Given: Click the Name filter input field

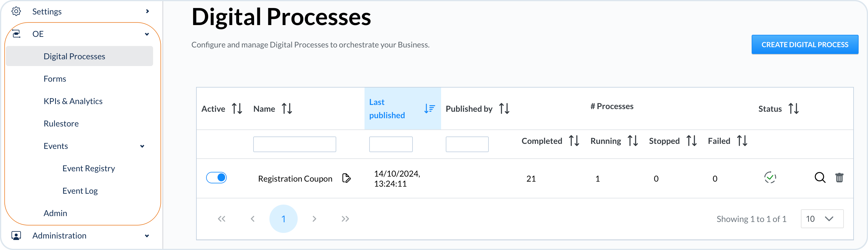Looking at the screenshot, I should click(294, 144).
